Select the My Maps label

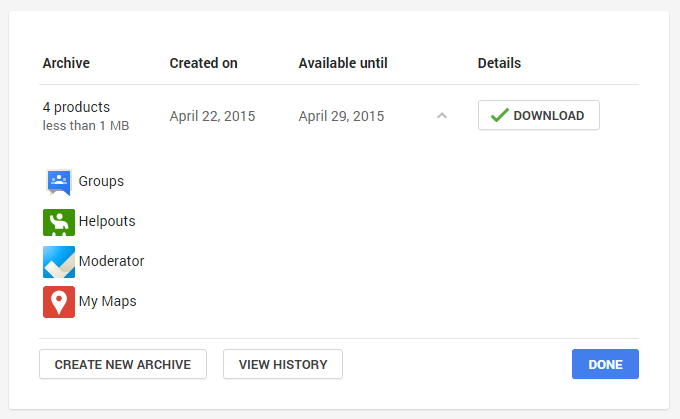pyautogui.click(x=107, y=301)
